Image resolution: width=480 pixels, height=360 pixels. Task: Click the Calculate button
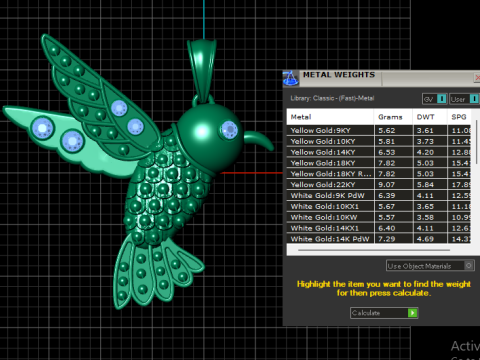384,313
